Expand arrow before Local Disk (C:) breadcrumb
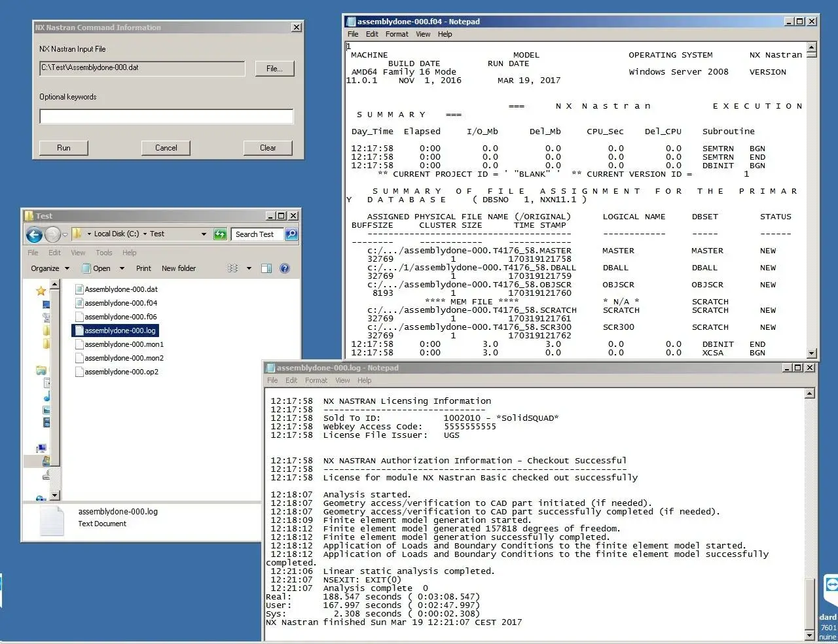Screen dimensions: 838x644 coord(89,234)
